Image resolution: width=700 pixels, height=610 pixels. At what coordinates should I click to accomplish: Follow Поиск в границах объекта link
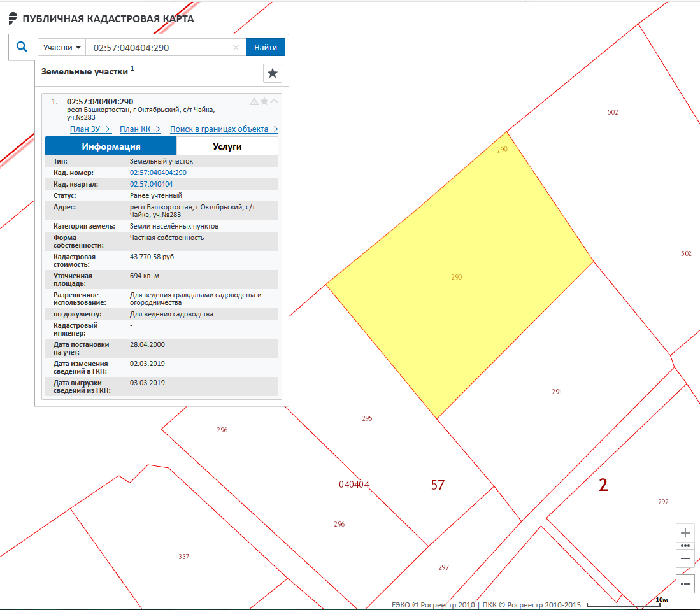tap(224, 129)
